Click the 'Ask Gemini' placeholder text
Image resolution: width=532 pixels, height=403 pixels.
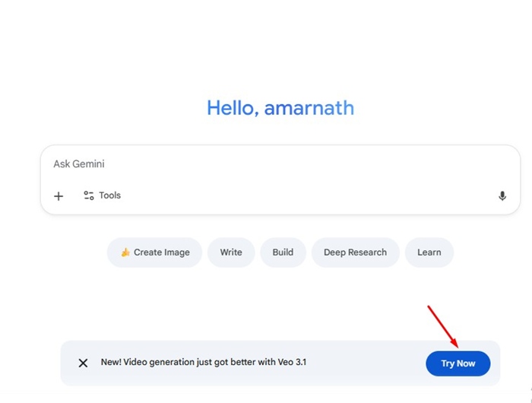79,164
